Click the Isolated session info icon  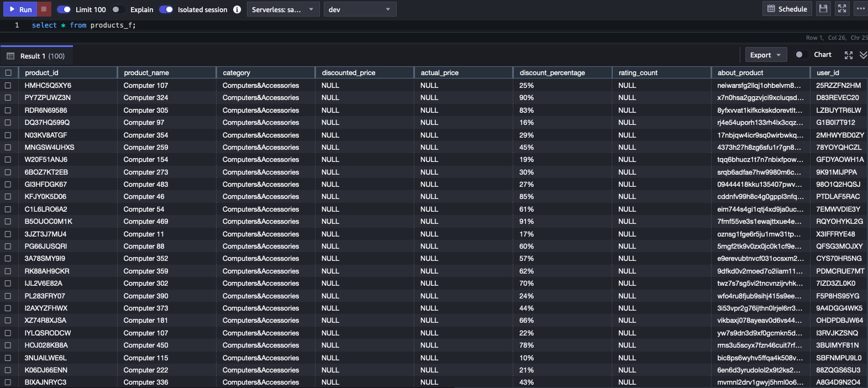[237, 9]
